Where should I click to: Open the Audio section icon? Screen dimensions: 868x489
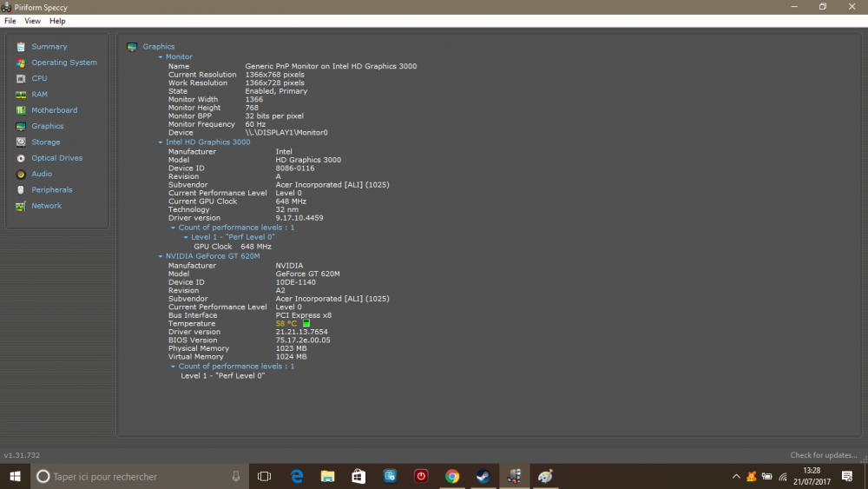(21, 174)
